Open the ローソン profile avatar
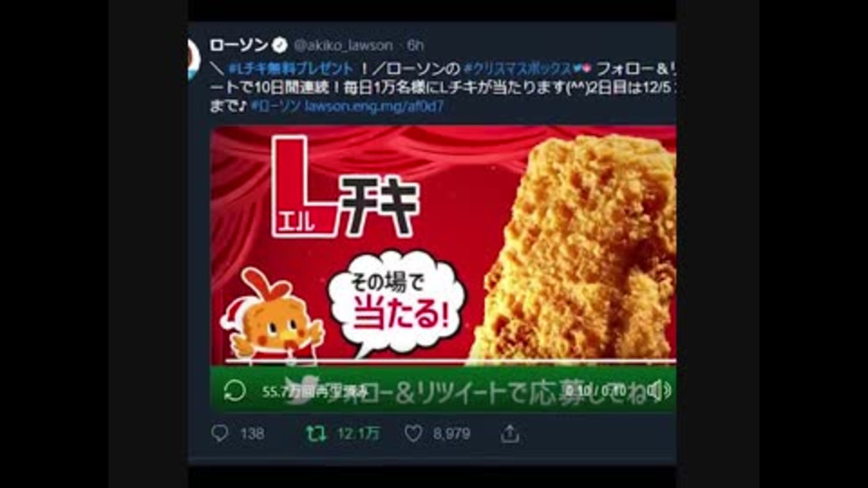Viewport: 868px width, 488px height. (193, 60)
